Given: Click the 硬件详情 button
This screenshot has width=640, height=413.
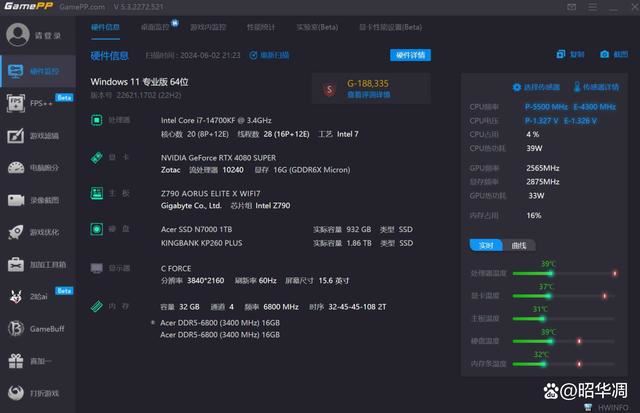Looking at the screenshot, I should (x=411, y=55).
